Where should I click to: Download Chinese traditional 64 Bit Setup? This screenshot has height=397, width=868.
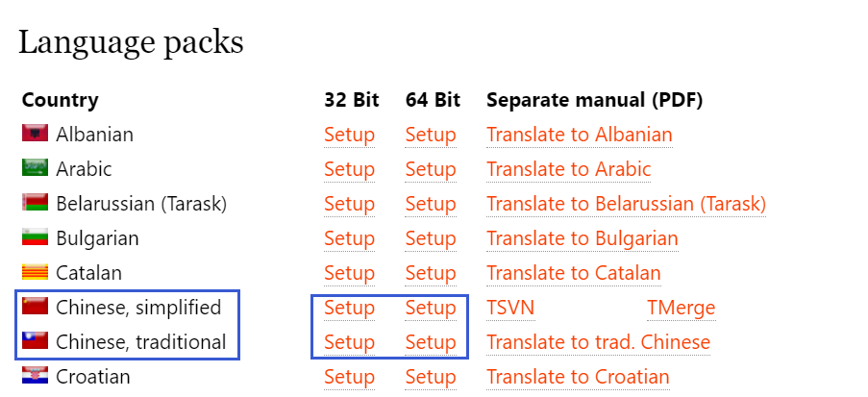[430, 342]
